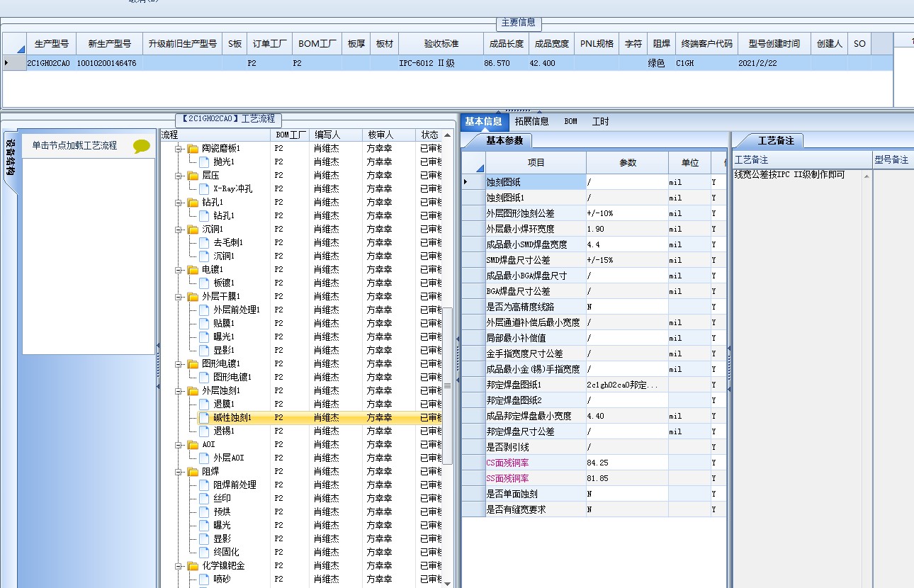This screenshot has width=914, height=588.
Task: Click the folder icon of 化学镍钯金
Action: pyautogui.click(x=193, y=566)
